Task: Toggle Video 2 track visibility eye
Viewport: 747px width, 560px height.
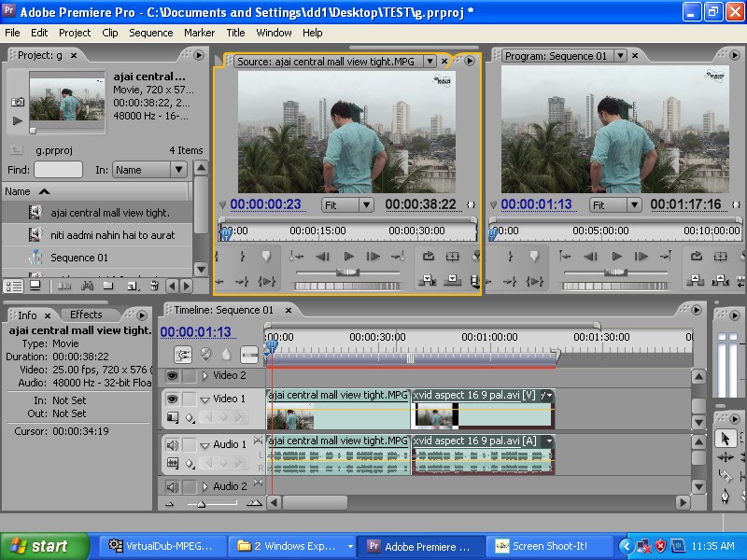Action: tap(172, 376)
